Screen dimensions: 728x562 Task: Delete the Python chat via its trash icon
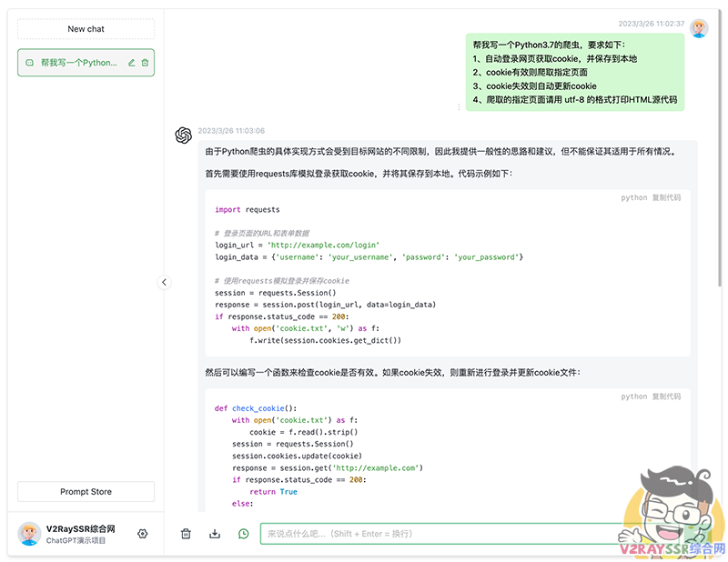(146, 63)
